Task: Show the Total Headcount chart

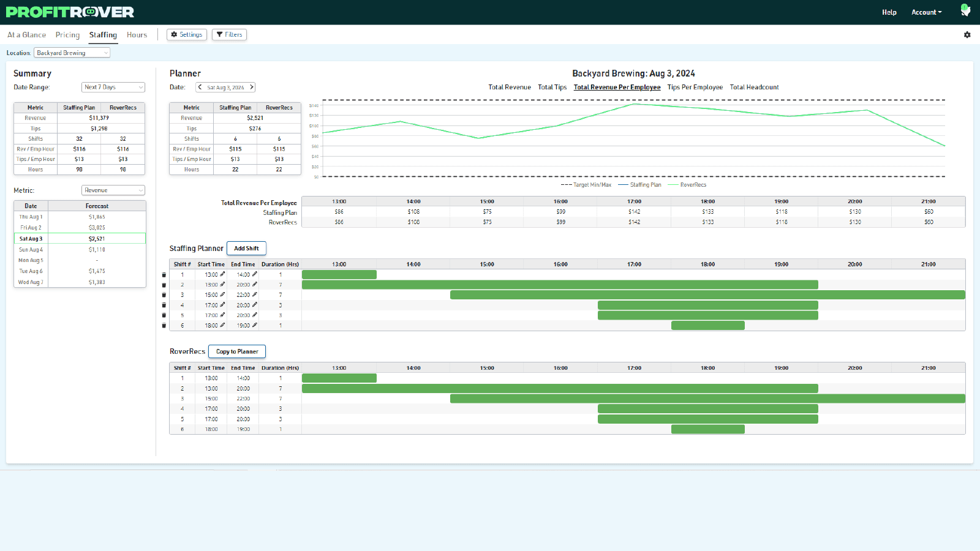Action: (754, 88)
